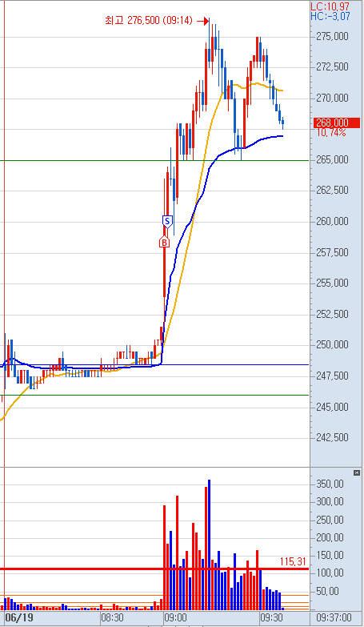Screen dimensions: 364x627
Task: Click the 최고 276,500 (09:14) high label
Action: point(149,20)
